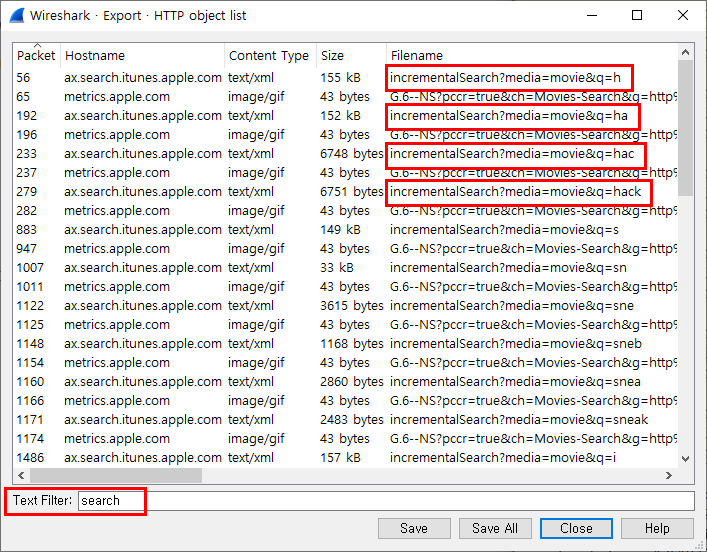Select packet 279 row

tap(345, 192)
